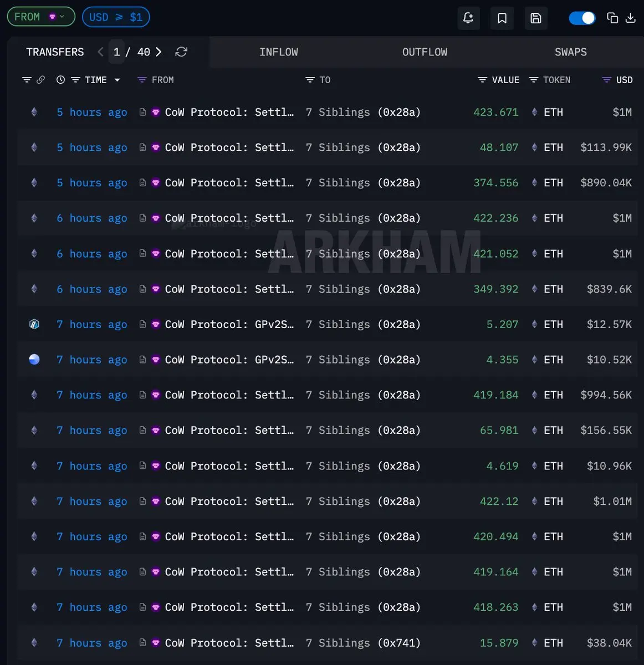Click the $38.04K USD amount
The height and width of the screenshot is (665, 644).
(x=609, y=643)
